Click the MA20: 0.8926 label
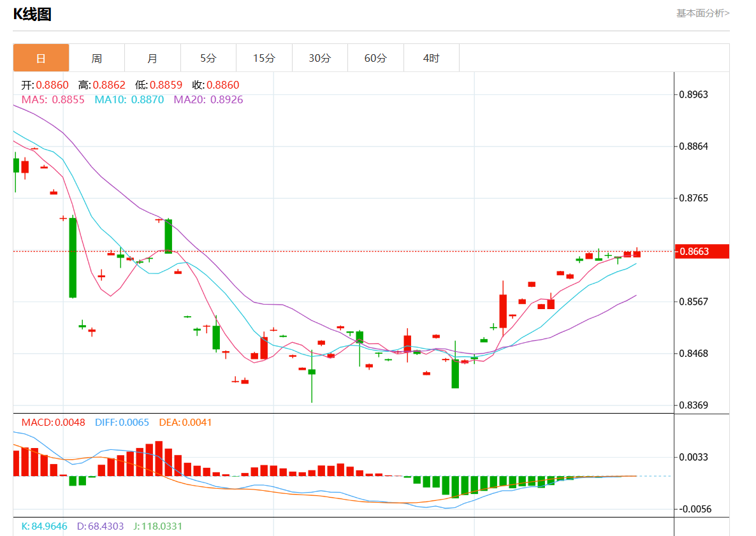756x536 pixels. 208,100
